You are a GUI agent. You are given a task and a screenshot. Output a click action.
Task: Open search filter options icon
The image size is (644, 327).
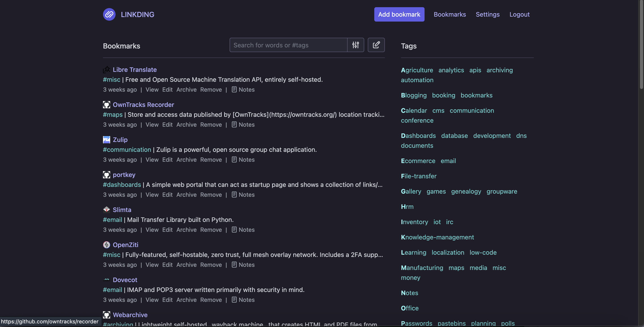355,45
